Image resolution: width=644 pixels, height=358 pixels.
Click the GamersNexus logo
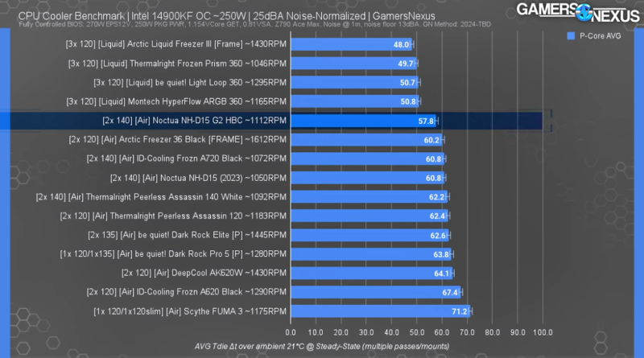[x=577, y=12]
